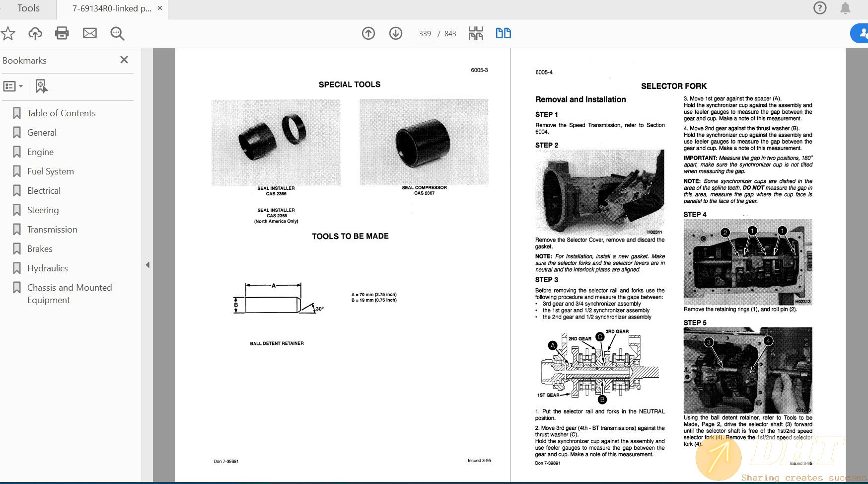This screenshot has width=868, height=484.
Task: Collapse the bookmarks pane with arrow
Action: click(x=147, y=265)
